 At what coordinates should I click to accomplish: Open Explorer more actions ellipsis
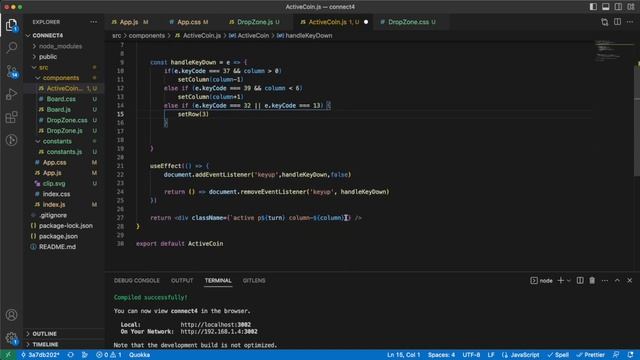(93, 22)
